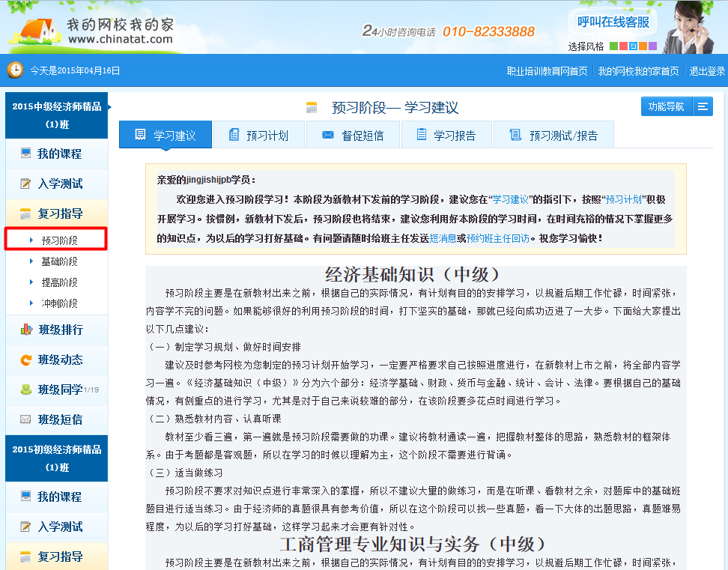Switch to the 预习计划 tab
Viewport: 728px width, 570px height.
258,136
